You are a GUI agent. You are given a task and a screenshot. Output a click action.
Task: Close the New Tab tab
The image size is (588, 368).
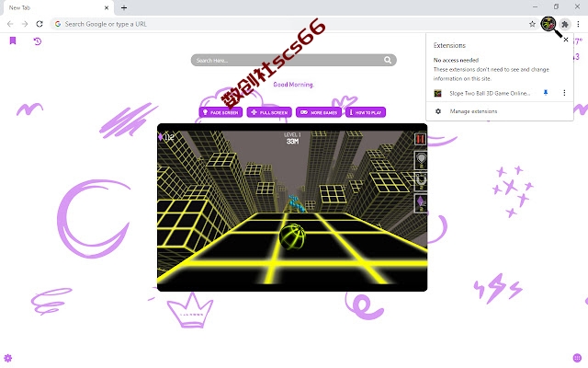coord(107,7)
